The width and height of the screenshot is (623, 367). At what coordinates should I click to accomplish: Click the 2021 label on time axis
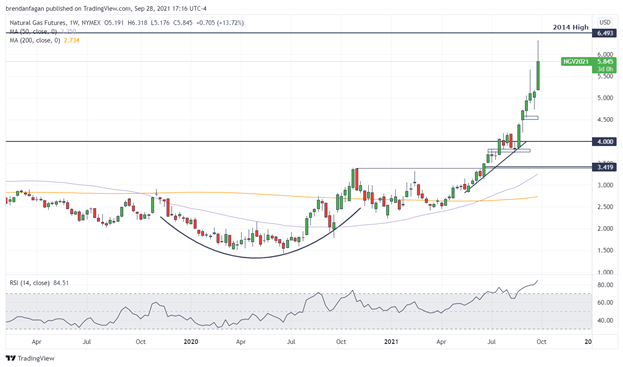(391, 342)
